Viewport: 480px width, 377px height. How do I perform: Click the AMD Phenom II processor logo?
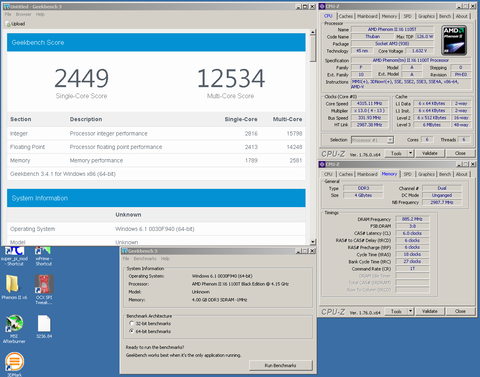pos(454,40)
